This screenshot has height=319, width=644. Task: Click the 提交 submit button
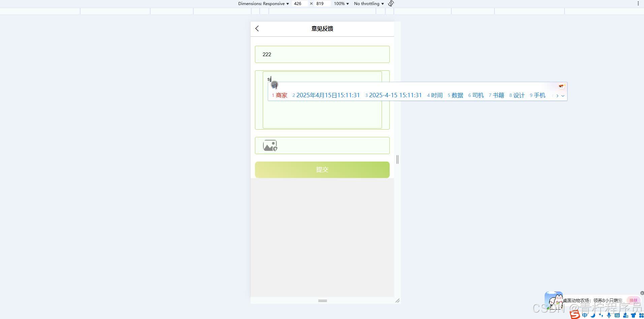point(322,169)
